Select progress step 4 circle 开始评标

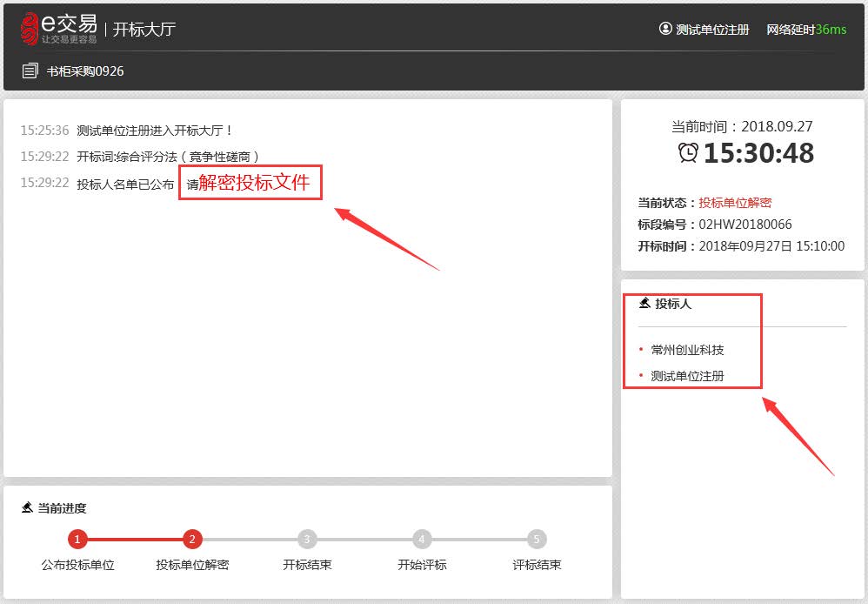pyautogui.click(x=421, y=539)
